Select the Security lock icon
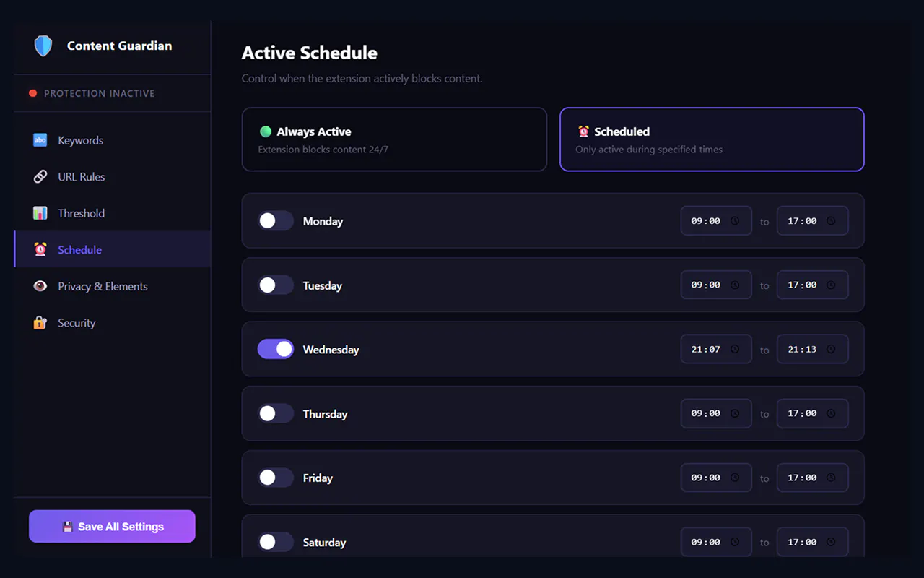The width and height of the screenshot is (924, 578). [40, 323]
